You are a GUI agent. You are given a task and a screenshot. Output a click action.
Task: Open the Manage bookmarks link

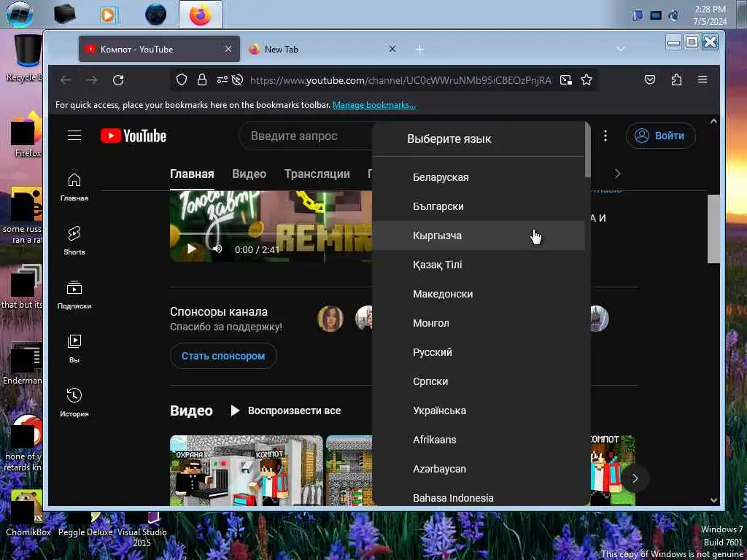click(x=374, y=105)
